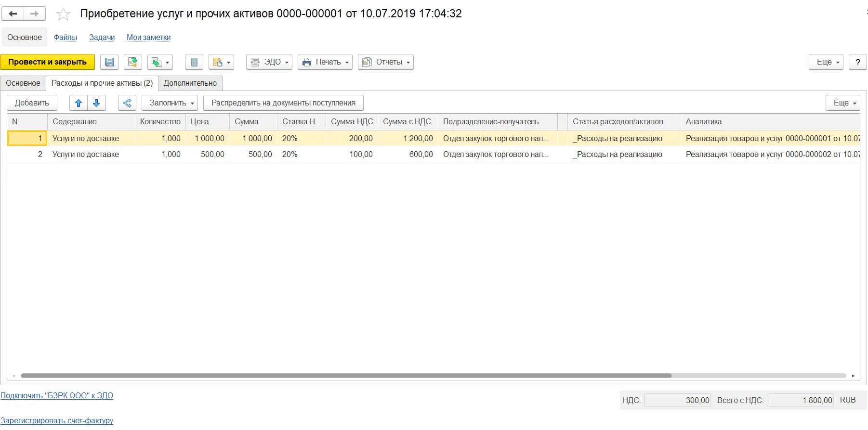Go back using the left arrow
The image size is (868, 430).
(13, 14)
